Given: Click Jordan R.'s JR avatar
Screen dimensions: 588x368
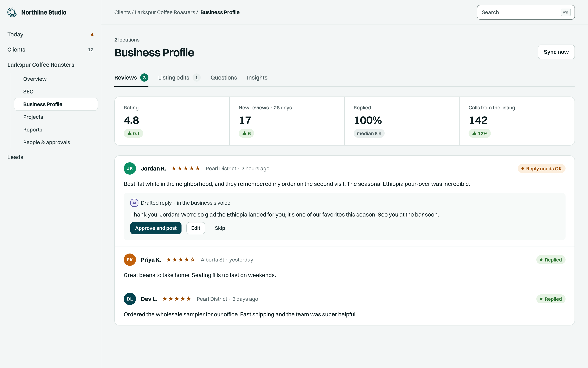Looking at the screenshot, I should pyautogui.click(x=130, y=168).
